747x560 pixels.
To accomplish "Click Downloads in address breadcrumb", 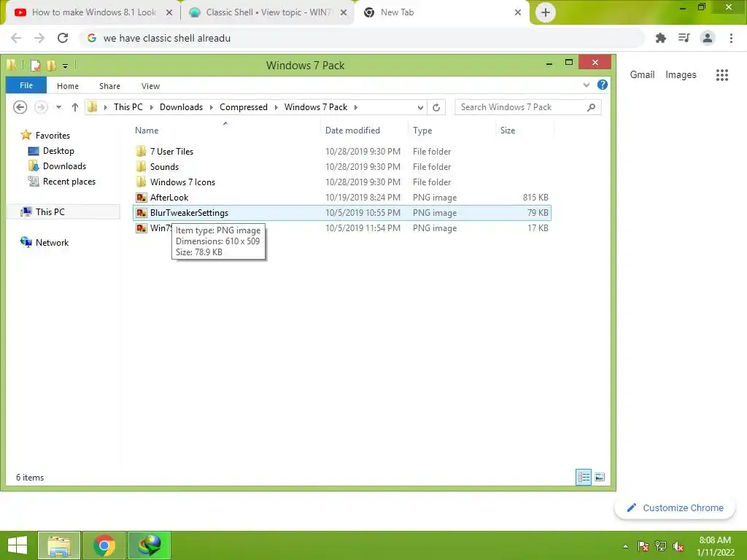I will click(x=181, y=107).
